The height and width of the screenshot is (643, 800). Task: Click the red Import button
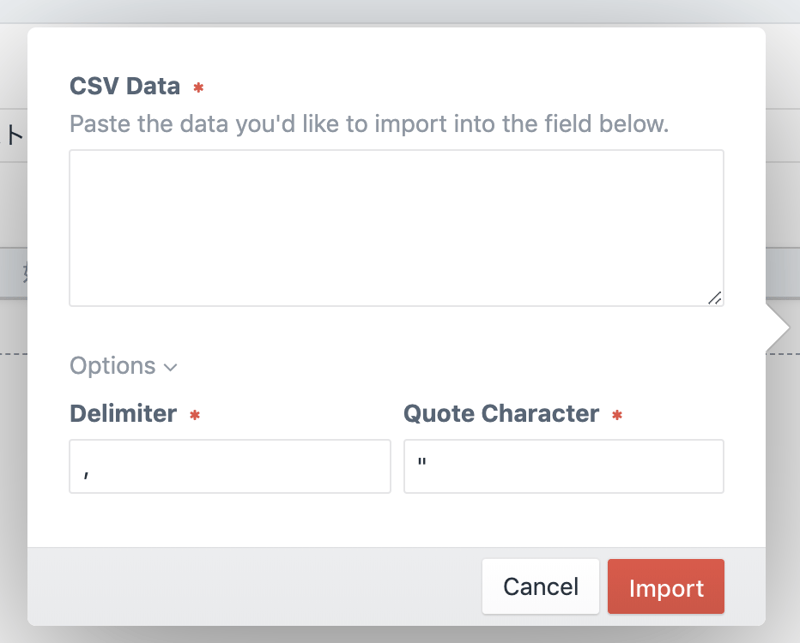coord(665,587)
